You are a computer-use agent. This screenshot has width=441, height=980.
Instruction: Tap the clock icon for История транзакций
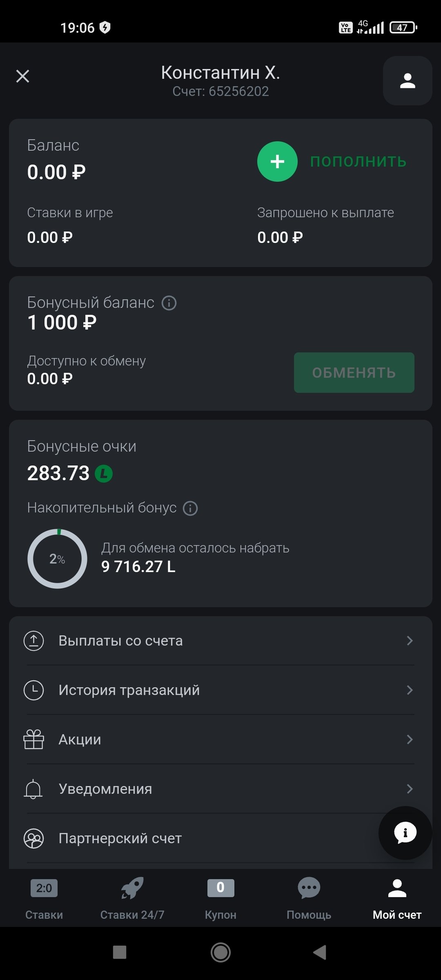[33, 690]
